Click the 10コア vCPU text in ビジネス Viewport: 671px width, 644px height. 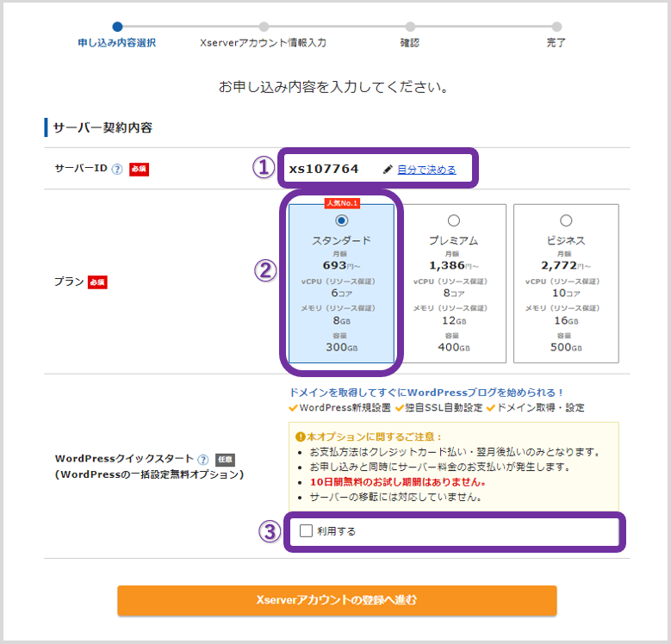point(566,294)
